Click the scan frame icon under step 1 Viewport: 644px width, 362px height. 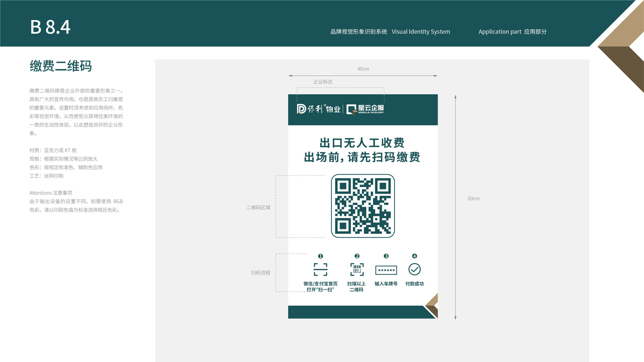[x=321, y=270]
